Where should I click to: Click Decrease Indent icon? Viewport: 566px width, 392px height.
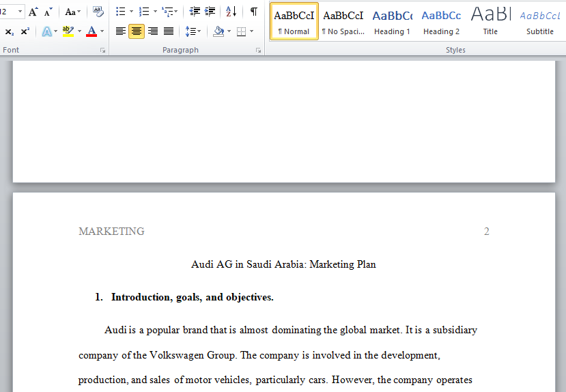[x=195, y=12]
